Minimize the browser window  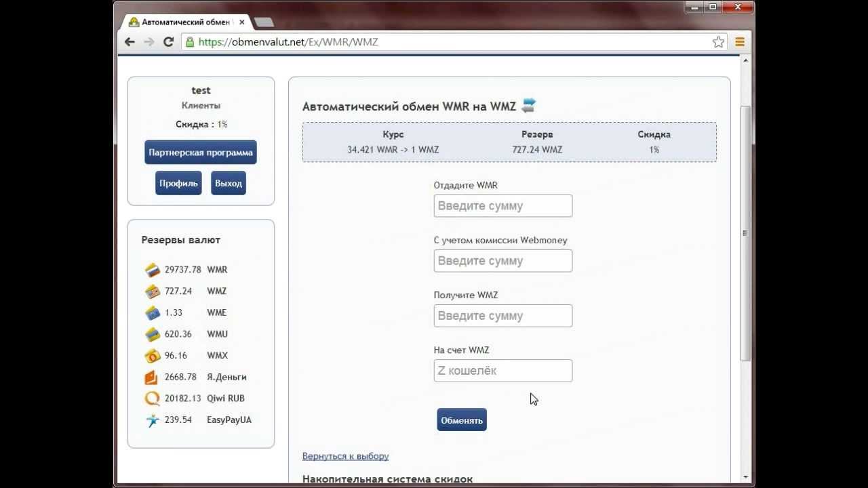[x=693, y=7]
